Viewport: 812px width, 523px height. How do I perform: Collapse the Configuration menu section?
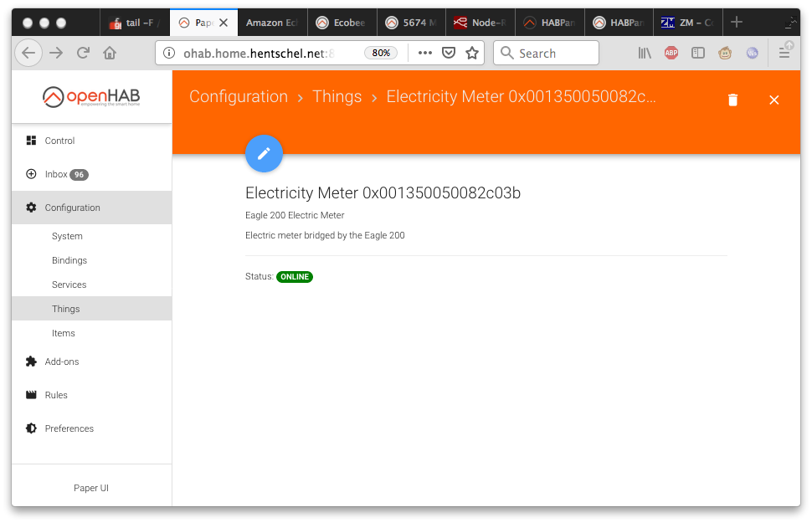coord(72,208)
